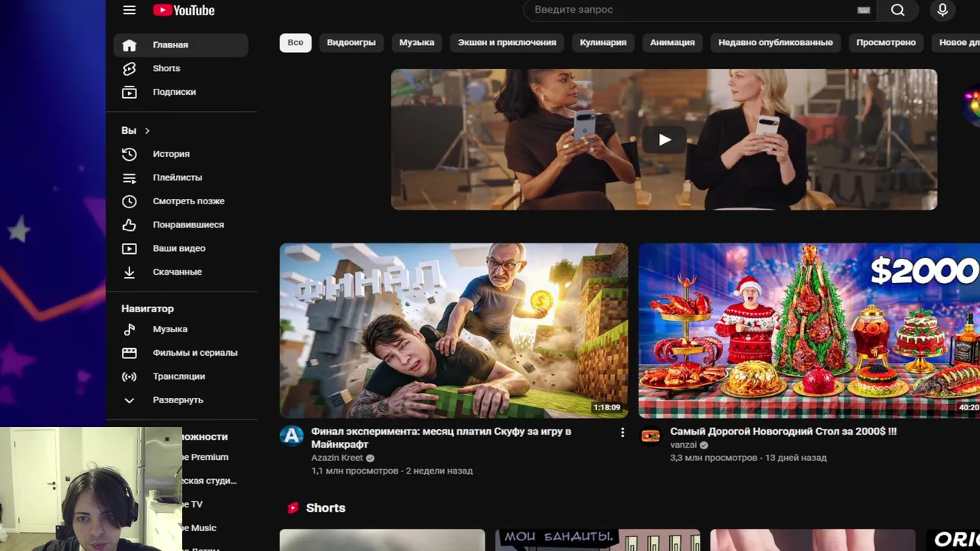Open the Minecraft Финал video thumbnail
This screenshot has width=980, height=551.
(454, 331)
